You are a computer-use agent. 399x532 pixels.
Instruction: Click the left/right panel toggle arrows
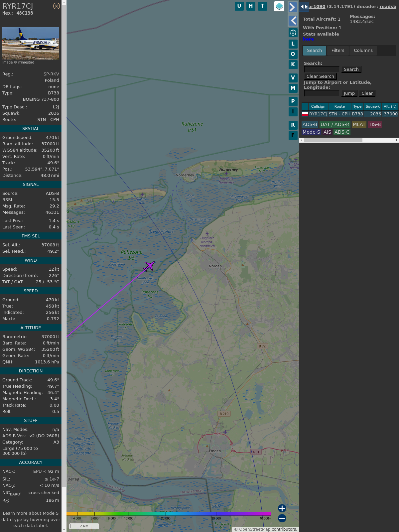[304, 7]
